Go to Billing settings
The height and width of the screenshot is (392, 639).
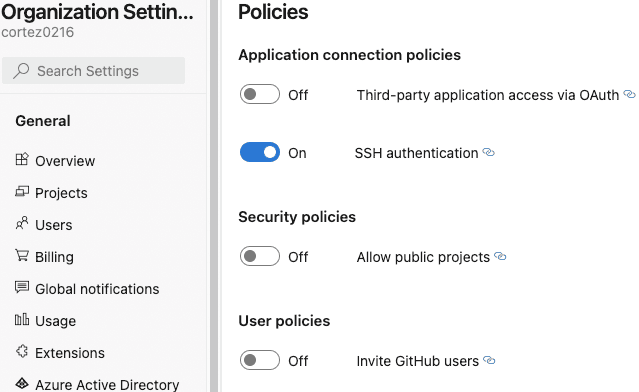pyautogui.click(x=54, y=257)
